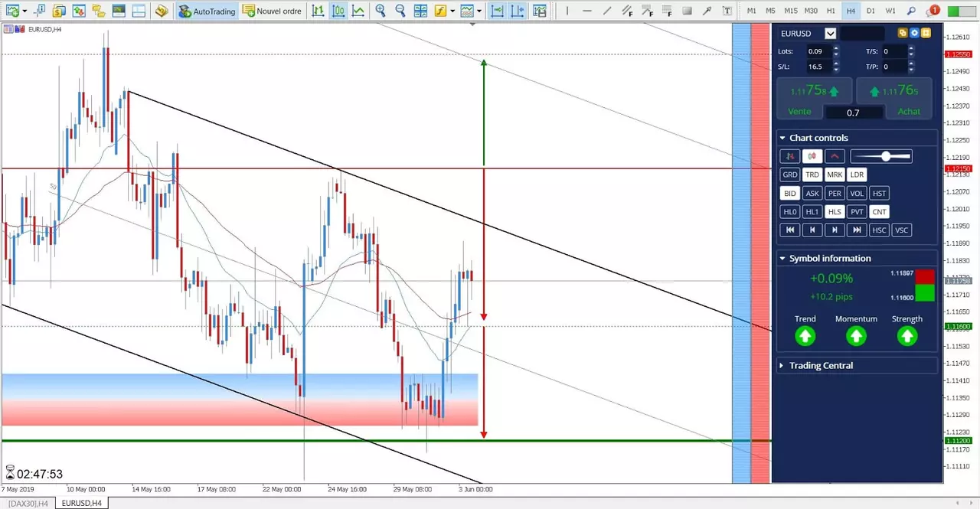Click the Vente sell button
980x509 pixels.
click(x=799, y=111)
